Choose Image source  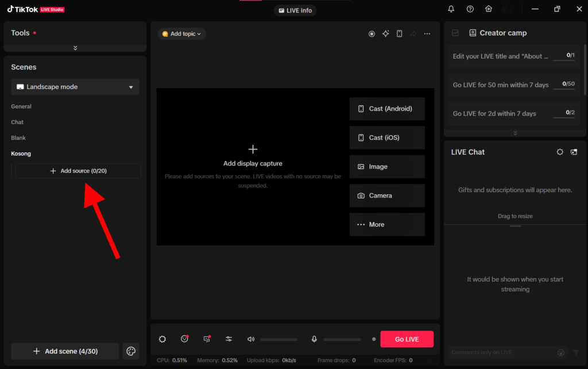click(x=387, y=167)
